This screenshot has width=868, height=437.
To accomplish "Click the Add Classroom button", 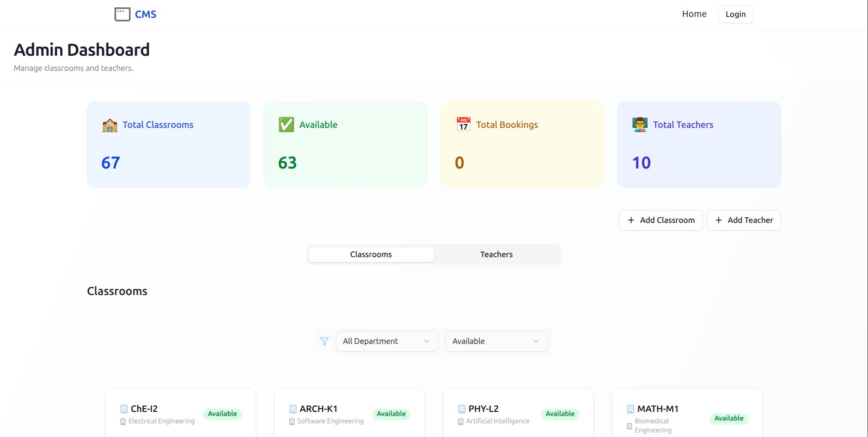I will pyautogui.click(x=661, y=220).
